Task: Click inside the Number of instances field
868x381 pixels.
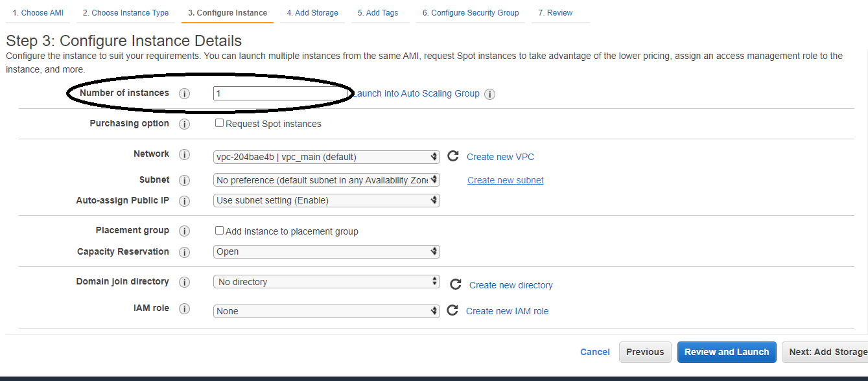Action: click(x=282, y=93)
